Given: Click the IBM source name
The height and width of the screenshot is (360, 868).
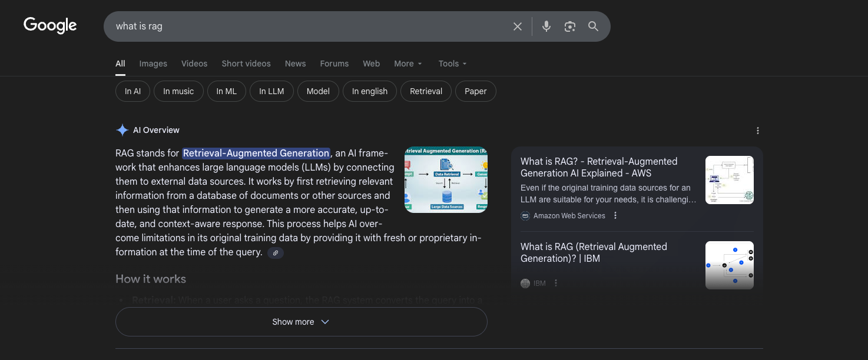Looking at the screenshot, I should [x=539, y=284].
